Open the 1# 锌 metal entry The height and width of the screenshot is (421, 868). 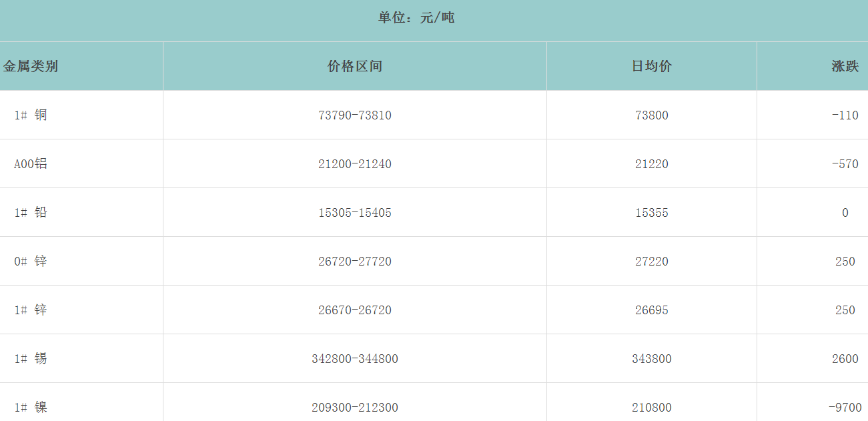(31, 310)
